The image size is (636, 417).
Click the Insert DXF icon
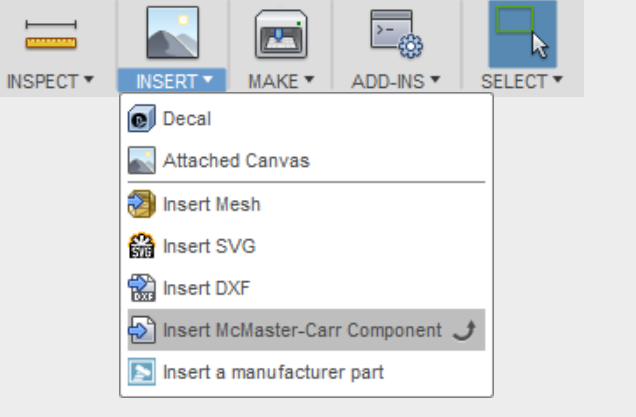(x=141, y=289)
